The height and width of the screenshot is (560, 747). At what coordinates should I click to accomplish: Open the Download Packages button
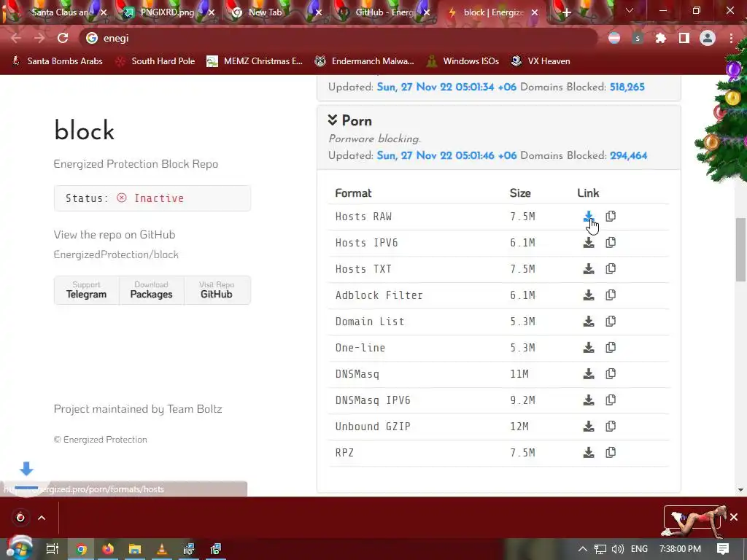click(x=152, y=290)
